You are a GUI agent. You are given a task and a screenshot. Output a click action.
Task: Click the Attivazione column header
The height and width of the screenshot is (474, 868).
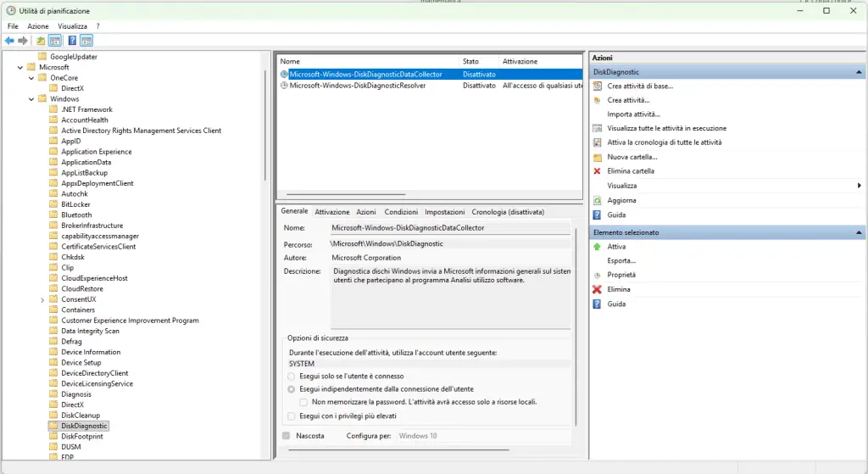tap(541, 61)
